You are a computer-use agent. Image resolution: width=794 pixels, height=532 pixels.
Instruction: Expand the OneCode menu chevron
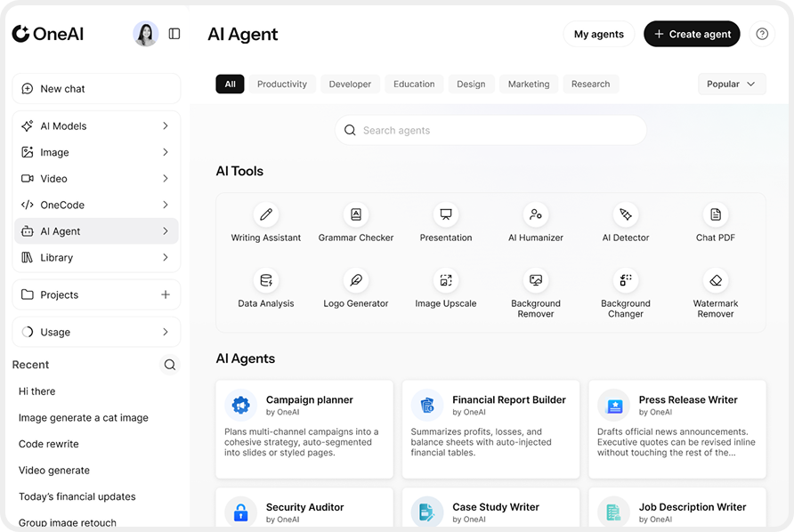pyautogui.click(x=166, y=205)
